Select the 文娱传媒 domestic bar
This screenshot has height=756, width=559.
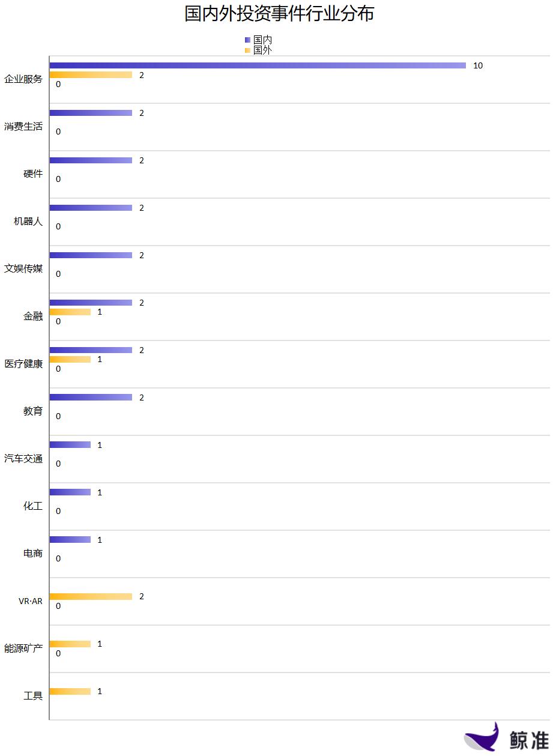click(91, 255)
